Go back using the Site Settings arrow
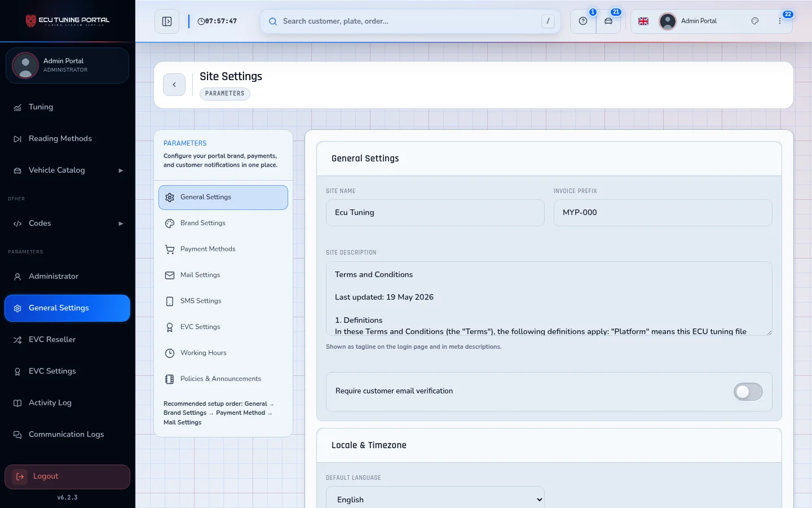812x508 pixels. pos(174,85)
